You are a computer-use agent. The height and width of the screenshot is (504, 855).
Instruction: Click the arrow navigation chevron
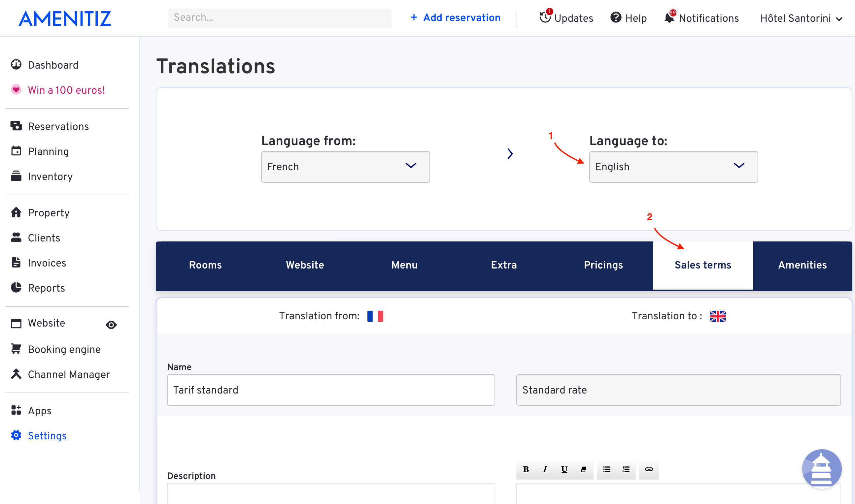pos(510,154)
